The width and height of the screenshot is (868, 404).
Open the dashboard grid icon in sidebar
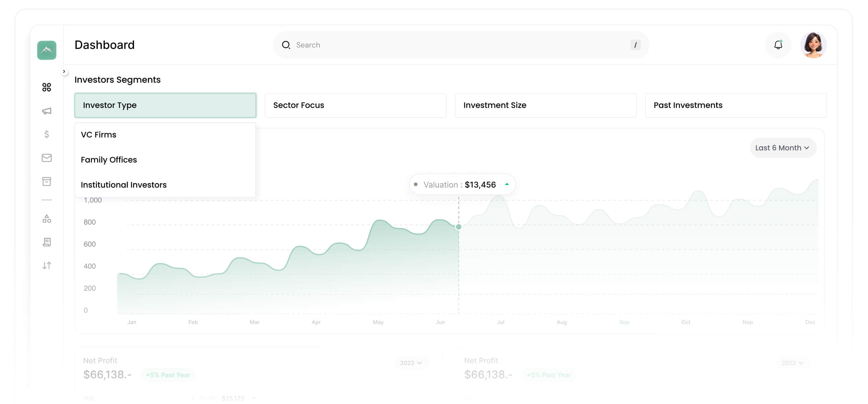[x=47, y=87]
